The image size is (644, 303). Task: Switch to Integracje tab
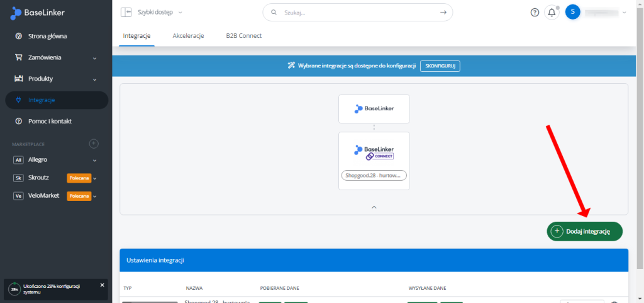(x=136, y=36)
